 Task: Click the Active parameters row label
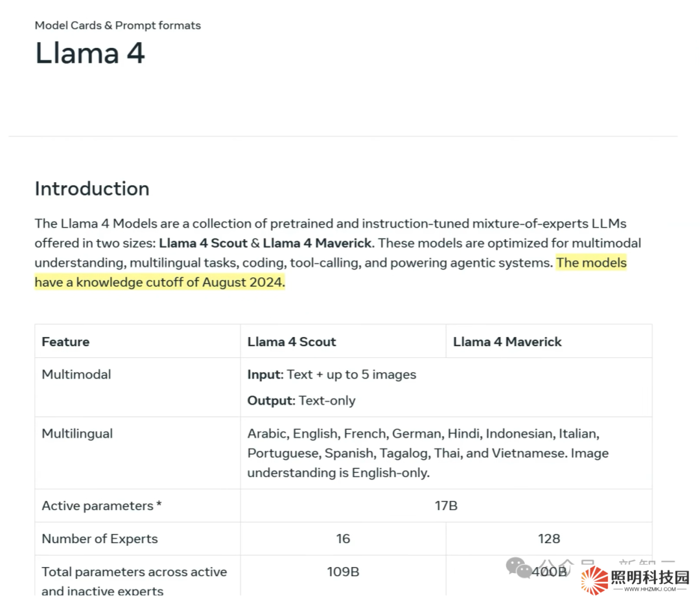102,506
